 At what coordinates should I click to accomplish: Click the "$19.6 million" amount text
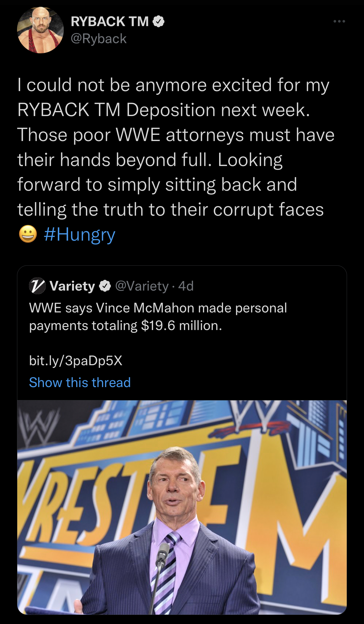pos(181,326)
